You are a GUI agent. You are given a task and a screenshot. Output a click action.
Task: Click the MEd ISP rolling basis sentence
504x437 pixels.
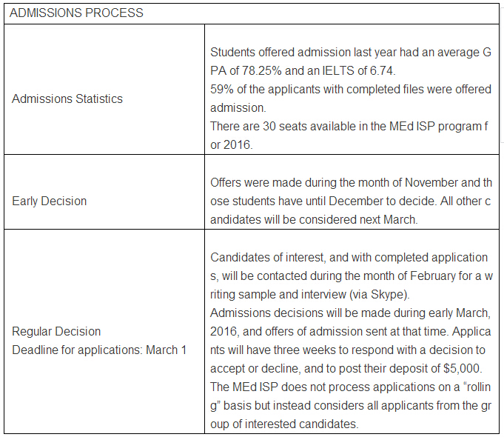coord(351,405)
